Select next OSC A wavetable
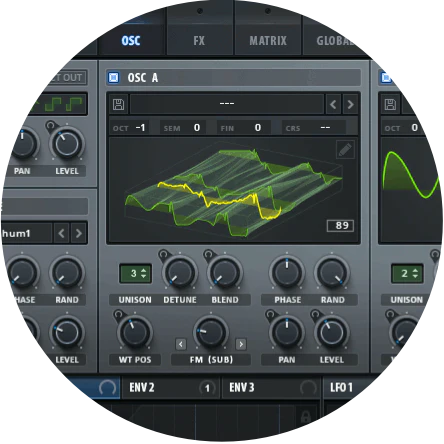 [x=350, y=104]
